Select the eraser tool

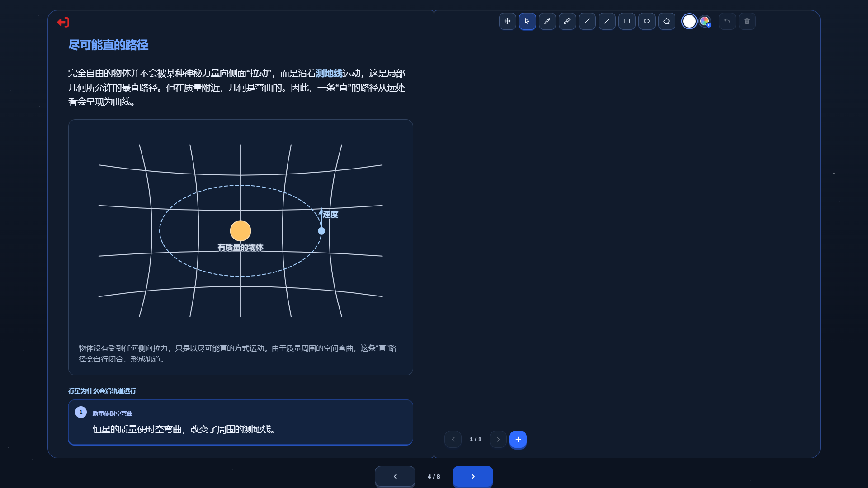666,21
